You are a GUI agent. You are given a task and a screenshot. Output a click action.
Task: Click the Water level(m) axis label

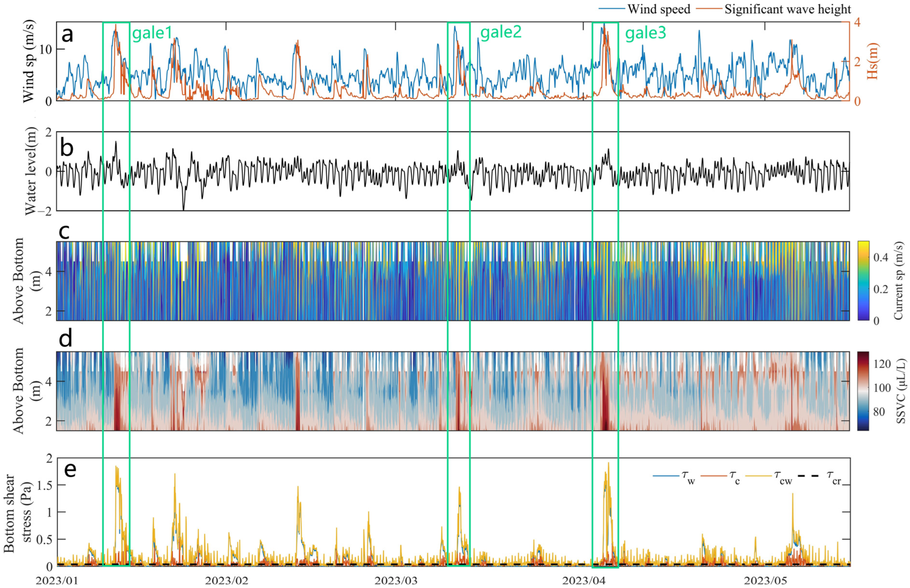pos(31,171)
